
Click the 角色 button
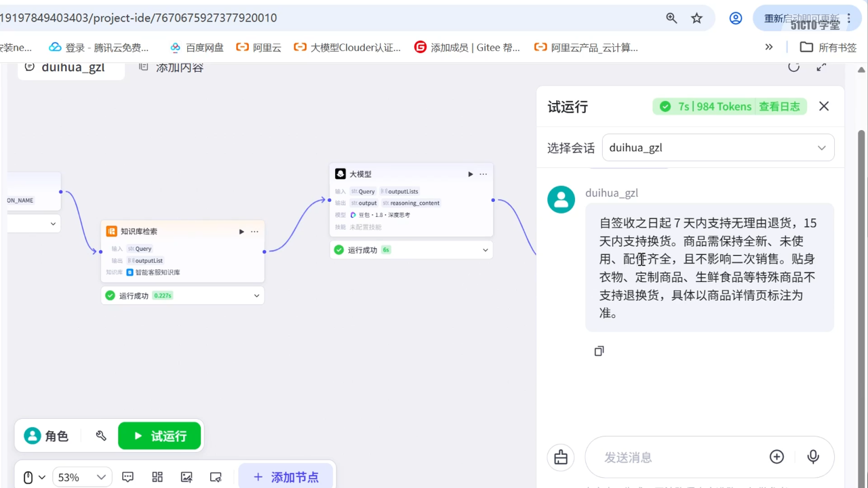tap(46, 436)
